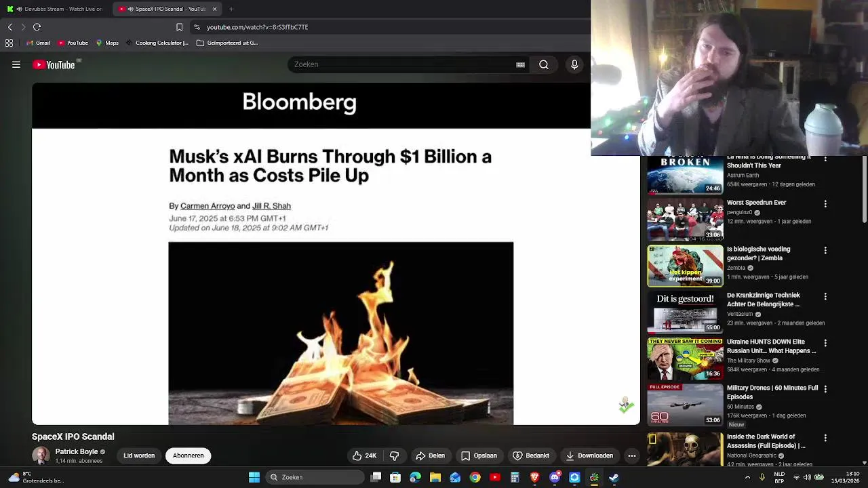Dislike the video with thumbs down
Image resolution: width=868 pixels, height=488 pixels.
click(394, 455)
